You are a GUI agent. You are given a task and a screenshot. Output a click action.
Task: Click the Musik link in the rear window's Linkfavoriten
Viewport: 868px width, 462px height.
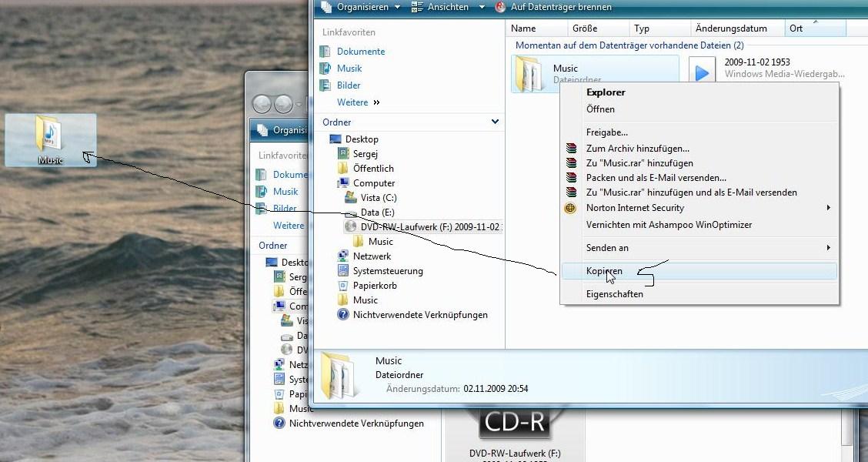pyautogui.click(x=285, y=191)
